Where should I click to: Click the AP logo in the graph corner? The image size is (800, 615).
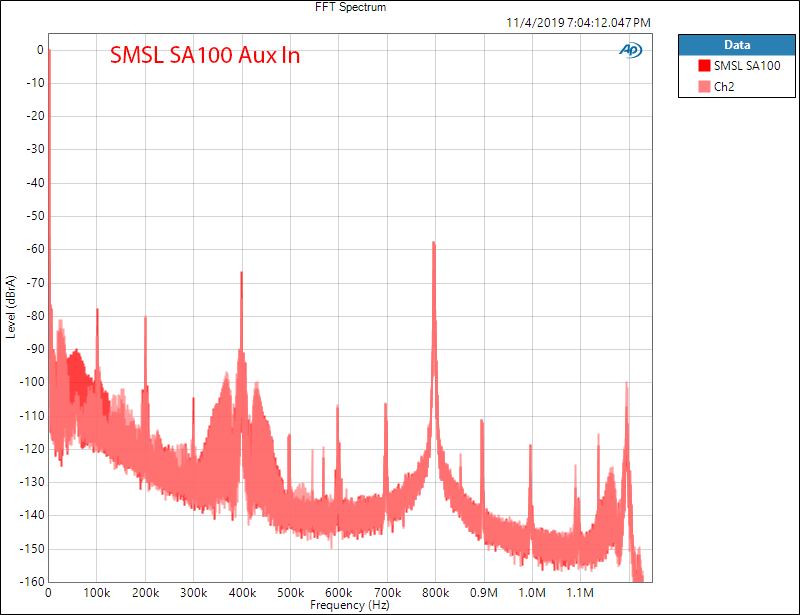(631, 50)
